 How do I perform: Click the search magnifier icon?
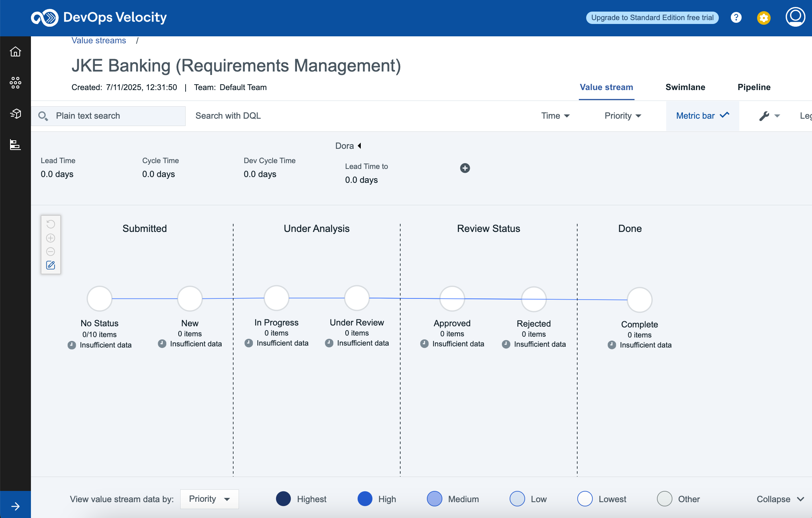pos(43,116)
